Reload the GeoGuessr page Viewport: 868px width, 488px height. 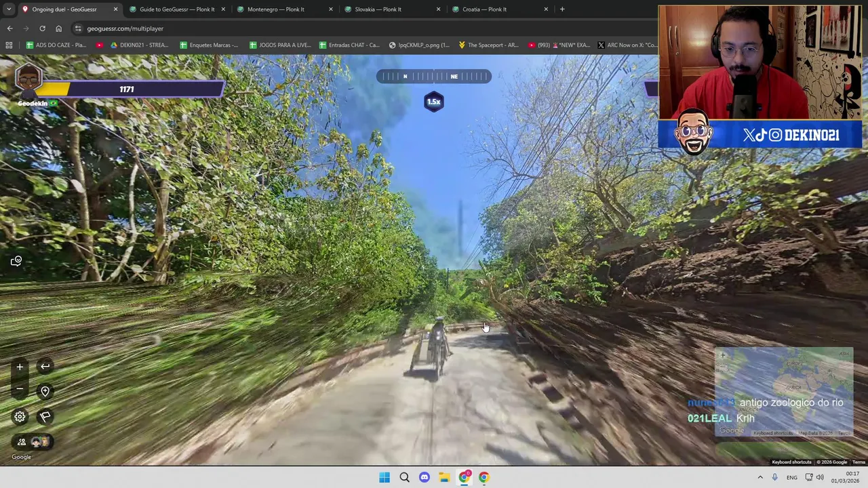(42, 28)
